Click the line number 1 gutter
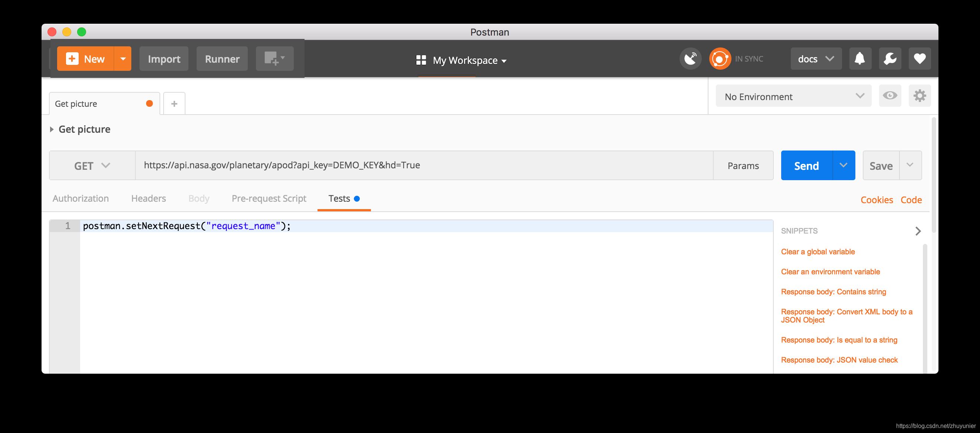980x433 pixels. (x=65, y=226)
